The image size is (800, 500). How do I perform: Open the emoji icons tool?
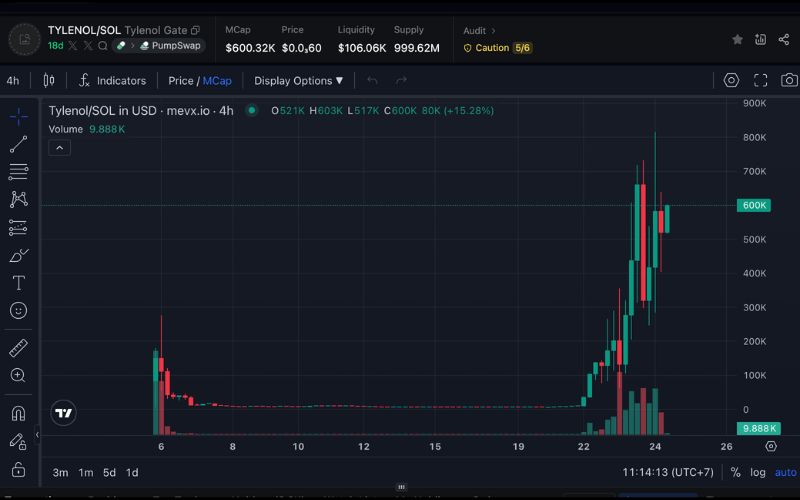(x=18, y=311)
